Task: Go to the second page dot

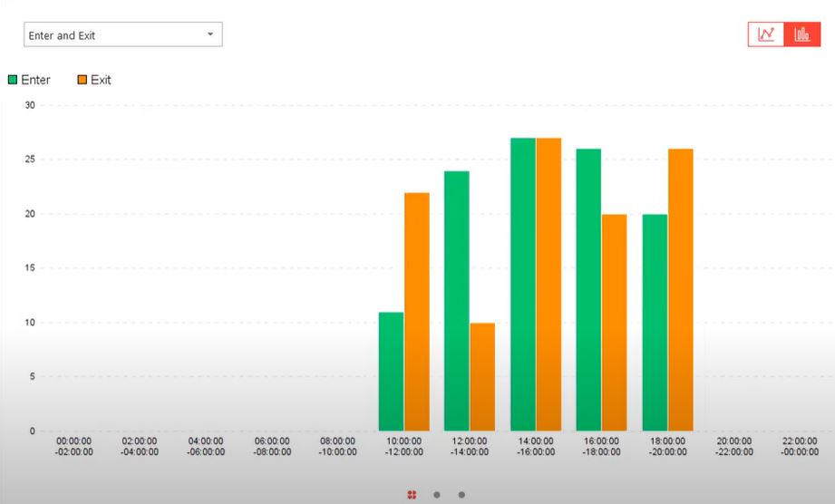Action: [x=437, y=494]
